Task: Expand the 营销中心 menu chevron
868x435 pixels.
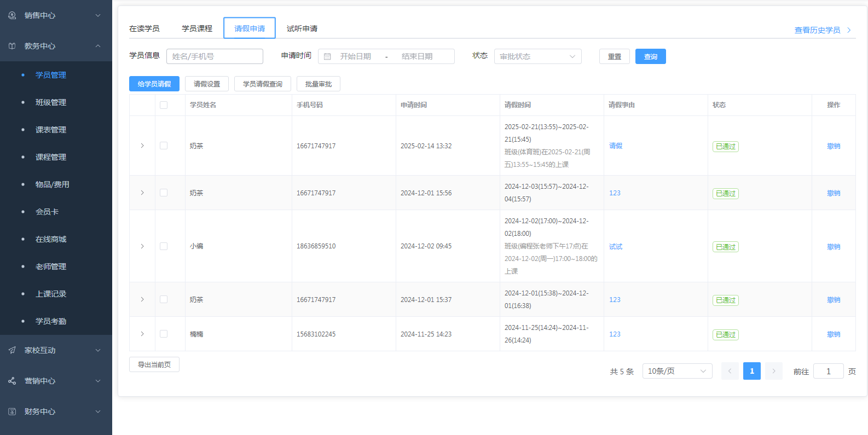Action: pyautogui.click(x=98, y=381)
